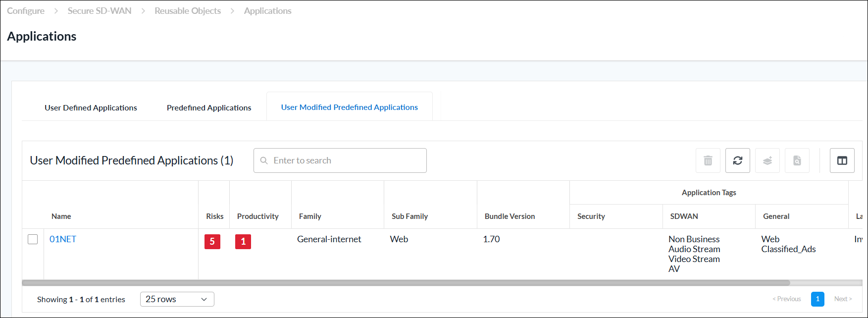Open the 01NET application link
The width and height of the screenshot is (868, 318).
click(x=63, y=239)
